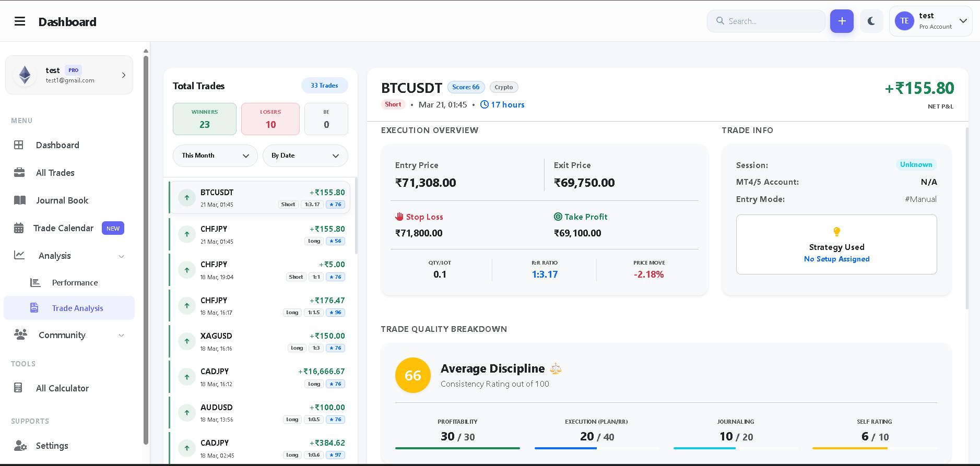Viewport: 980px width, 466px height.
Task: Open test Pro Account user dropdown
Action: coord(930,21)
